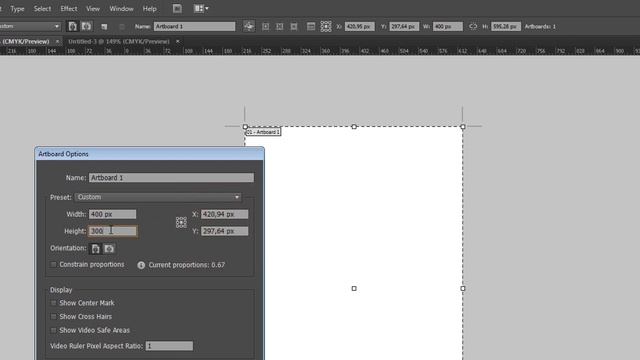Screen dimensions: 640x360
Task: Enable Show Cross Hairs checkbox
Action: [x=53, y=317]
